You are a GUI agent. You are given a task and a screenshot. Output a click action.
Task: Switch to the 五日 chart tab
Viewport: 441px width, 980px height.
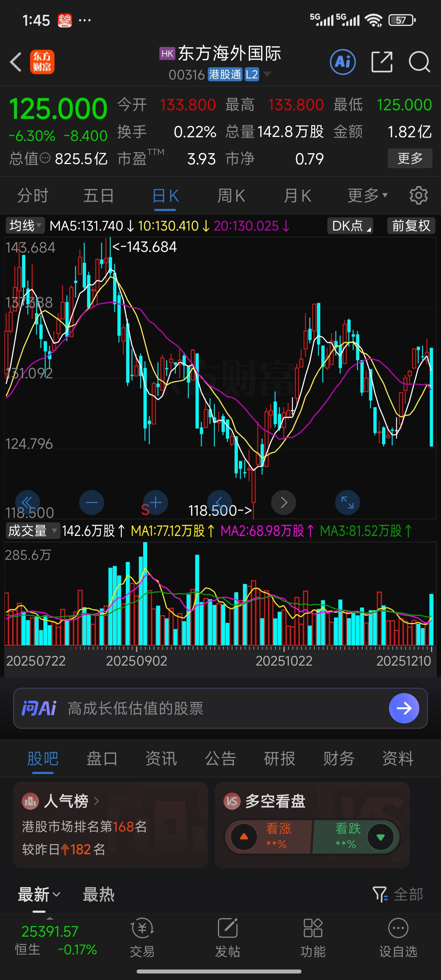point(99,195)
